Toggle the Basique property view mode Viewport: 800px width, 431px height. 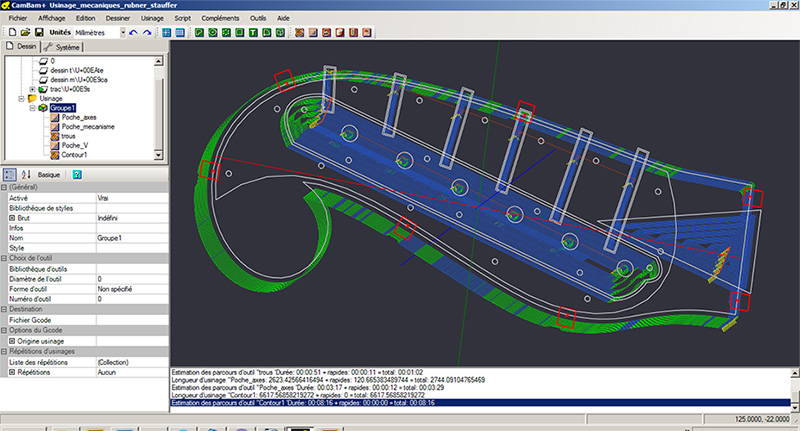click(x=49, y=174)
